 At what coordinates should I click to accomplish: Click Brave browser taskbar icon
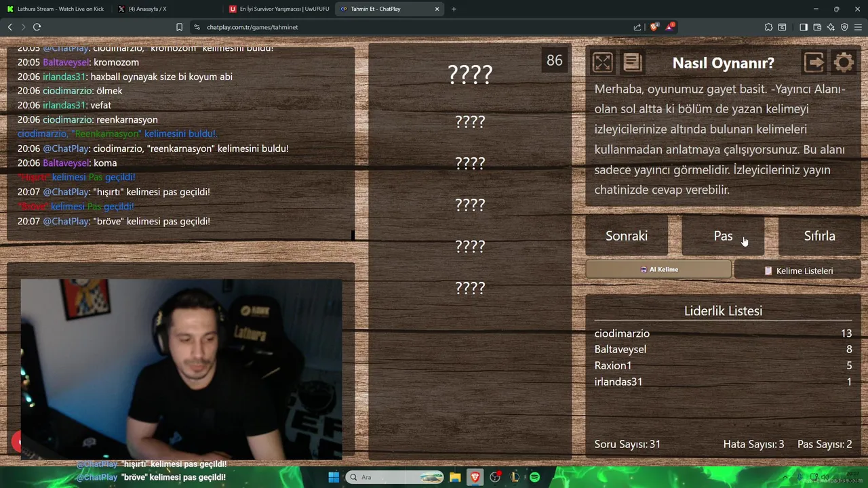click(x=475, y=477)
